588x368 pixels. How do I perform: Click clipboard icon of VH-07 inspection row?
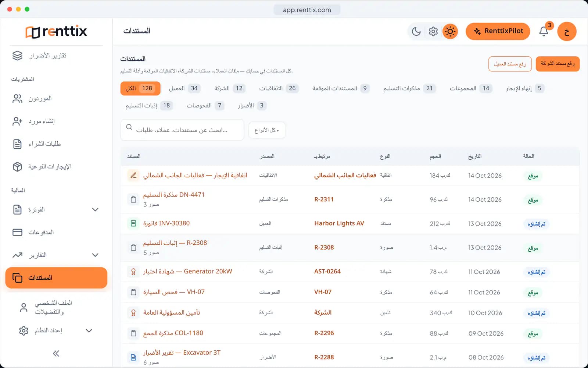[x=133, y=292]
